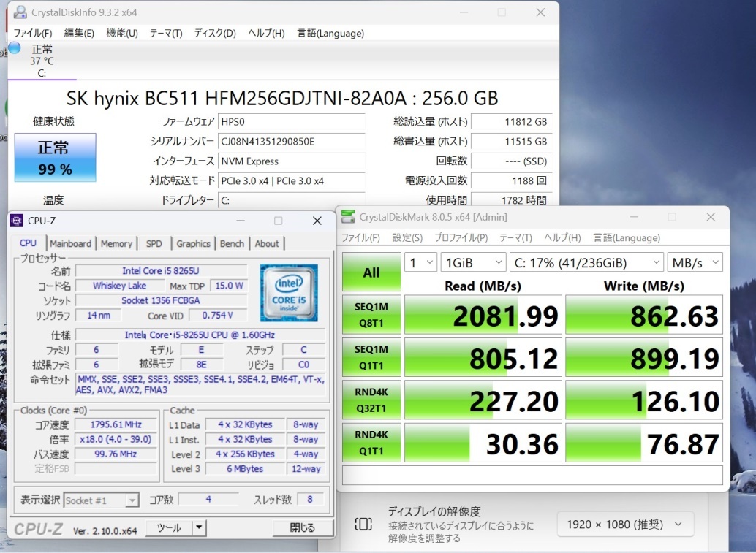Screen dimensions: 756x553
Task: Switch to About tab in CPU-Z
Action: [267, 244]
